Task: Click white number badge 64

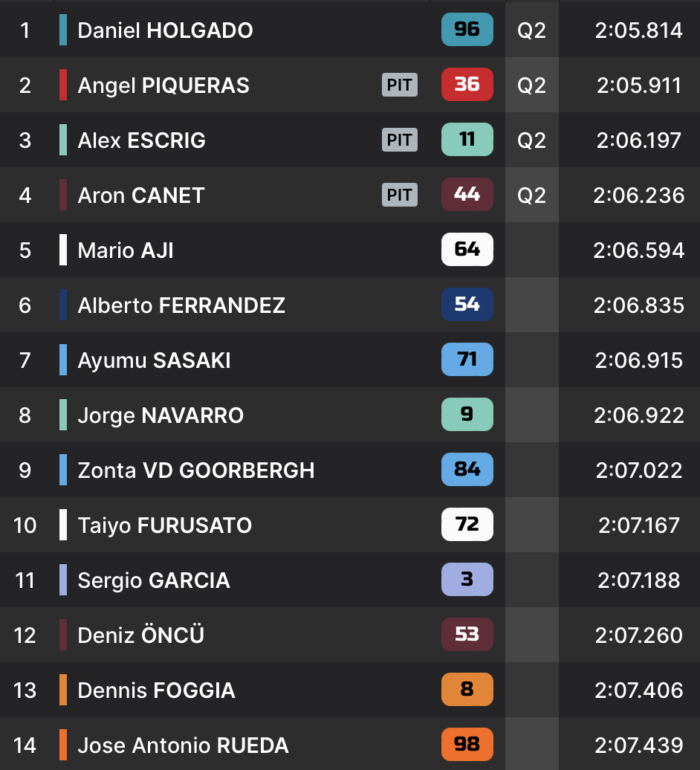Action: coord(467,250)
